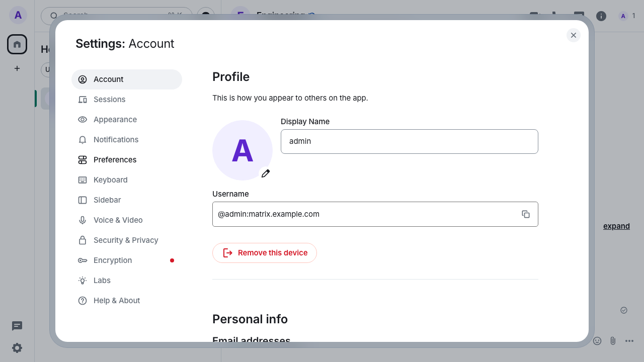This screenshot has width=644, height=362.
Task: Attach a file with the paperclip icon
Action: pos(613,341)
